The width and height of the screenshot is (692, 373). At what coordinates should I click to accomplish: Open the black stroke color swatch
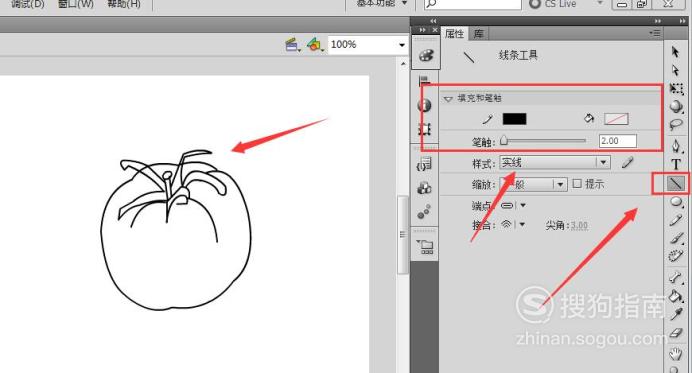pyautogui.click(x=514, y=119)
